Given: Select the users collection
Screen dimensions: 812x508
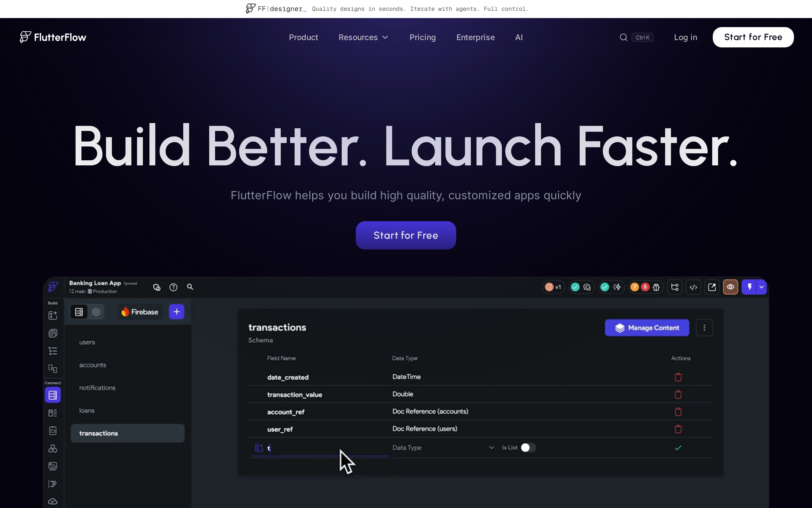Looking at the screenshot, I should [127, 342].
